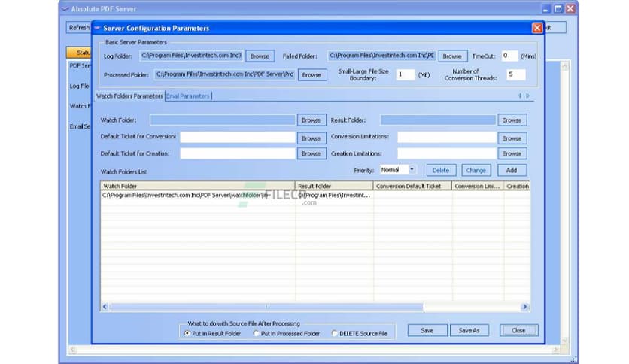Image resolution: width=629 pixels, height=364 pixels.
Task: Browse for the Result Folder
Action: [x=512, y=120]
